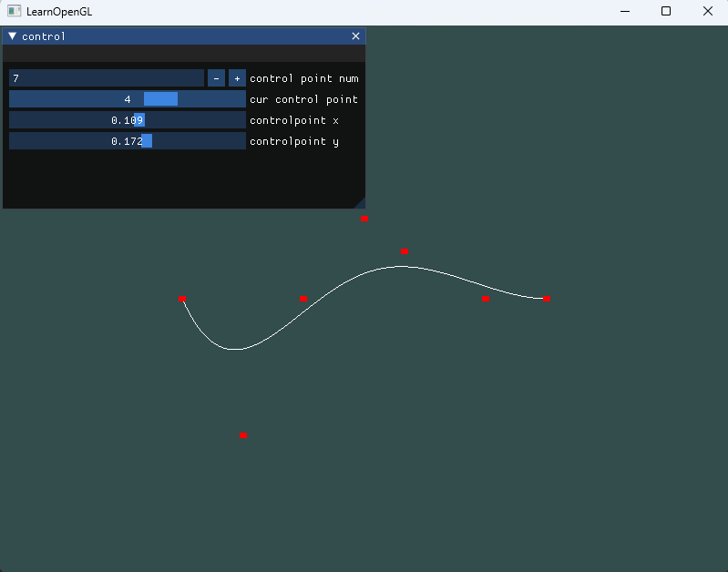728x572 pixels.
Task: Select the leftmost red control point on curve
Action: coord(182,299)
